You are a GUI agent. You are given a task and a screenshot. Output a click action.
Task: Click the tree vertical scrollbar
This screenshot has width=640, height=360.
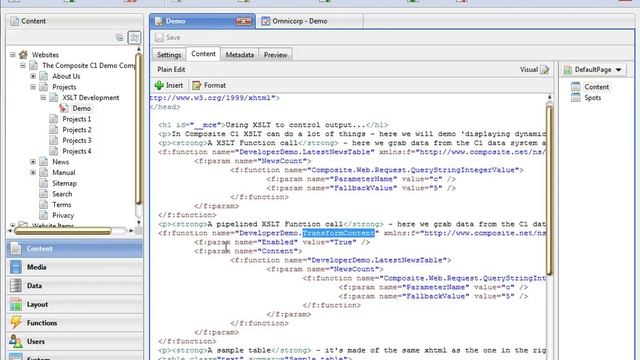[x=138, y=129]
